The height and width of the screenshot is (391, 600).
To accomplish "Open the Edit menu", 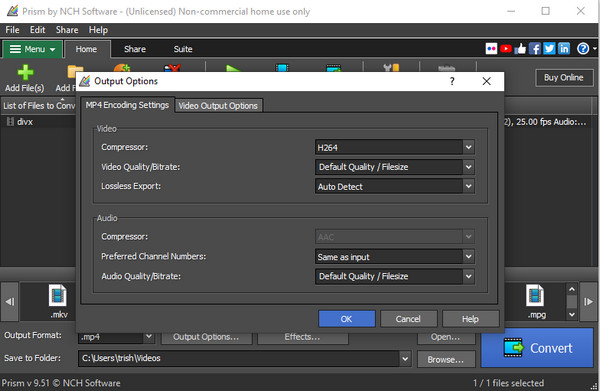I will pyautogui.click(x=38, y=30).
